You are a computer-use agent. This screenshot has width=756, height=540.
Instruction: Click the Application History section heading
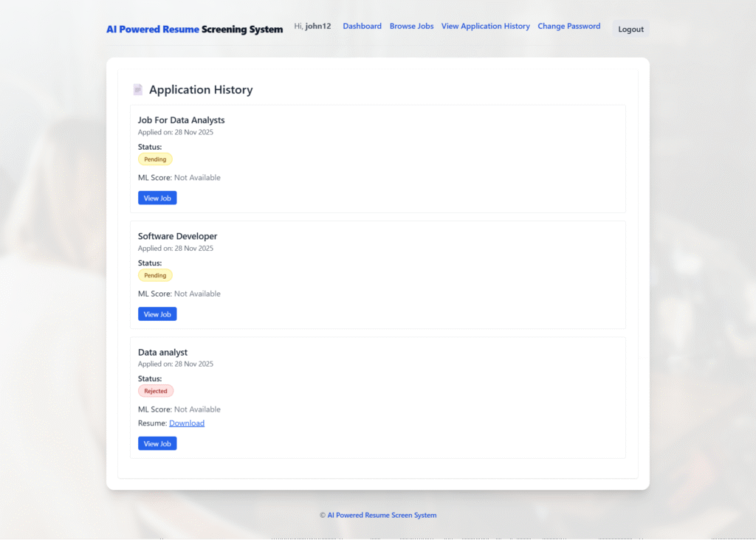pos(200,89)
